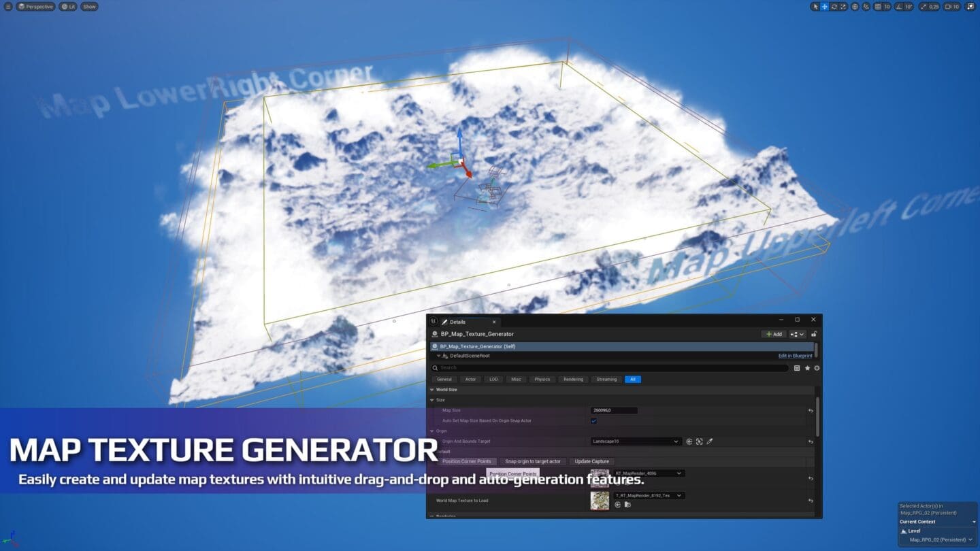Use selected actor for Orgin target

point(689,441)
